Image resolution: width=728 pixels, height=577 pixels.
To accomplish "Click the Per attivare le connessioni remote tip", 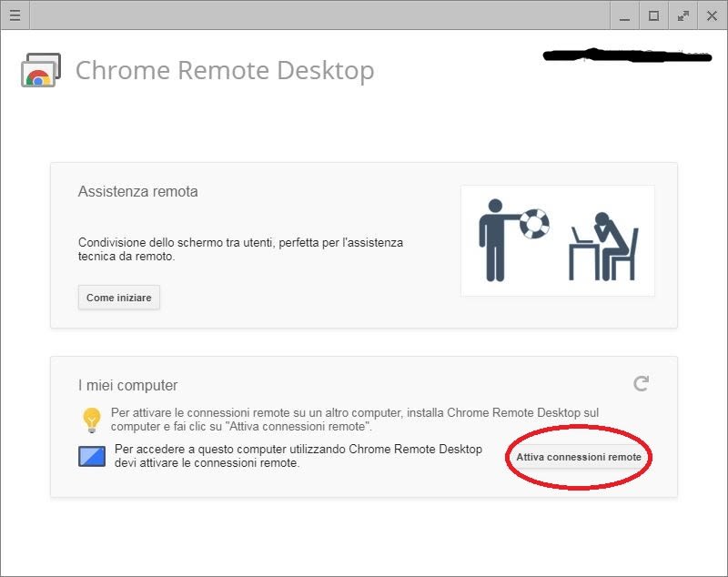I will [355, 420].
